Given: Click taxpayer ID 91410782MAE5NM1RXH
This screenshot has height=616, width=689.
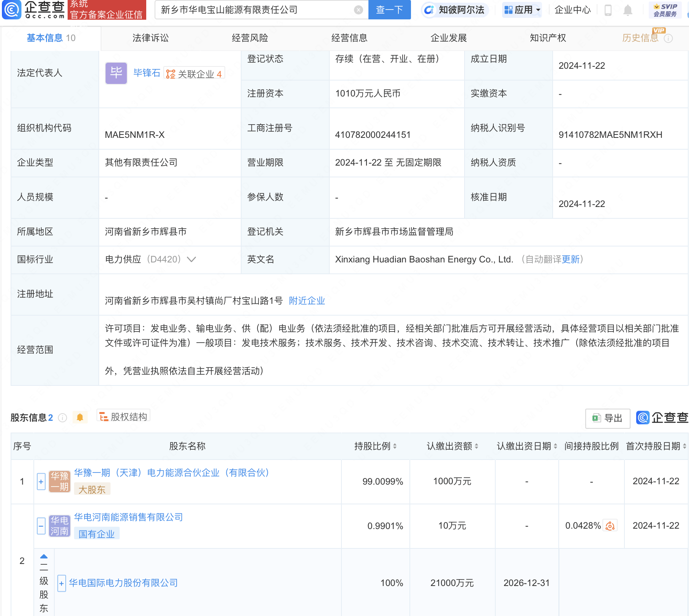Looking at the screenshot, I should coord(610,135).
